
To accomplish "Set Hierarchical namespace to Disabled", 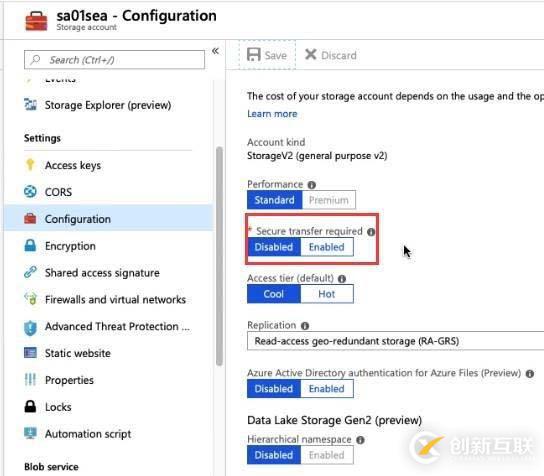I will 274,455.
